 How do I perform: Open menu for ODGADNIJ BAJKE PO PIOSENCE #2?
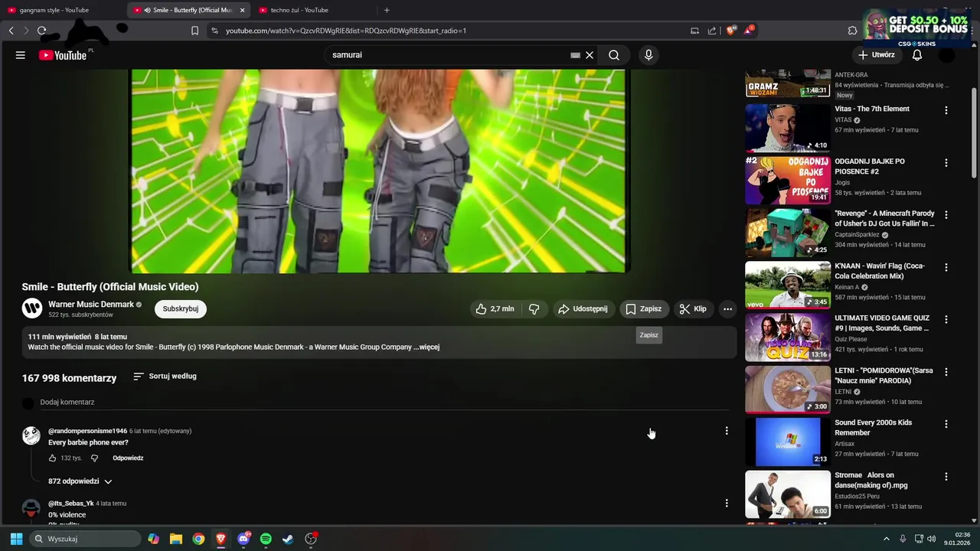[x=946, y=163]
